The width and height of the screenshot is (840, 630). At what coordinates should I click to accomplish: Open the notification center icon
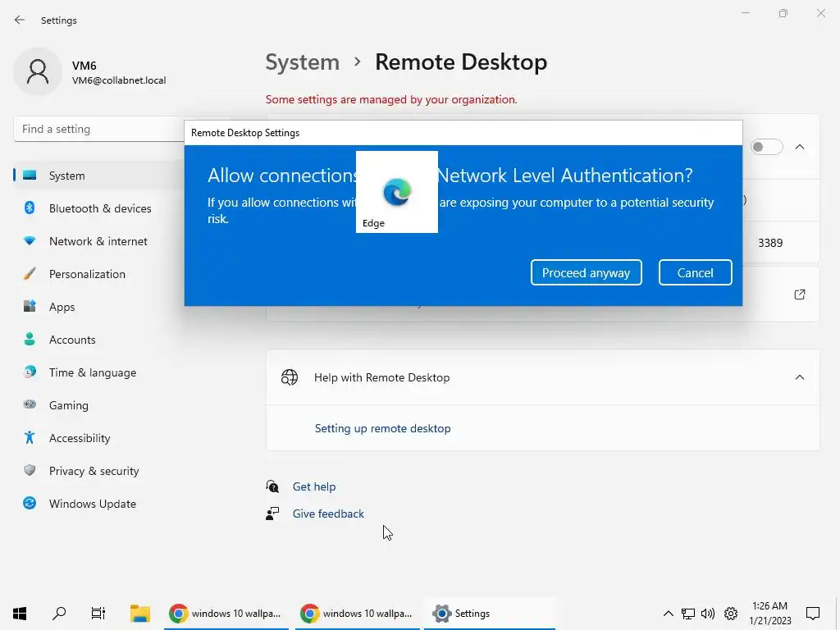click(x=813, y=613)
